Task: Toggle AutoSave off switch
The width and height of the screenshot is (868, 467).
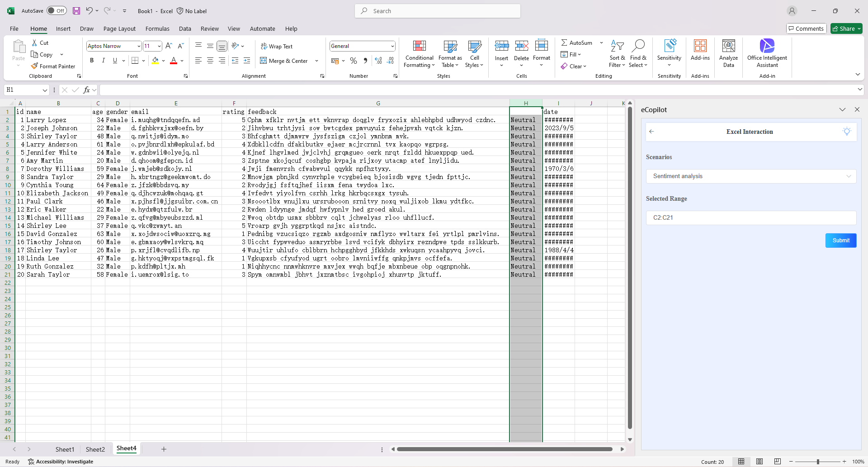Action: pos(57,10)
